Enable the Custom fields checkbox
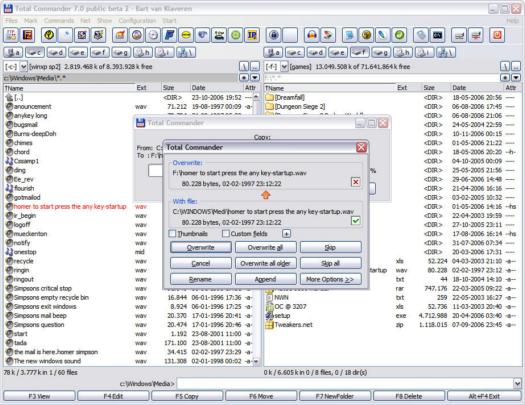The width and height of the screenshot is (525, 405). (226, 234)
